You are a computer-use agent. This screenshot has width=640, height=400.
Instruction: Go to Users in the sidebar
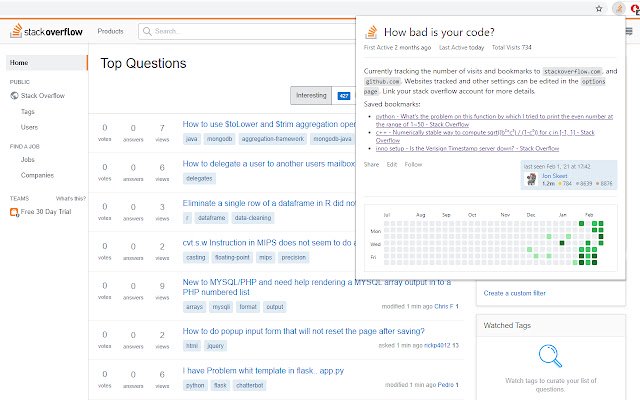coord(29,127)
